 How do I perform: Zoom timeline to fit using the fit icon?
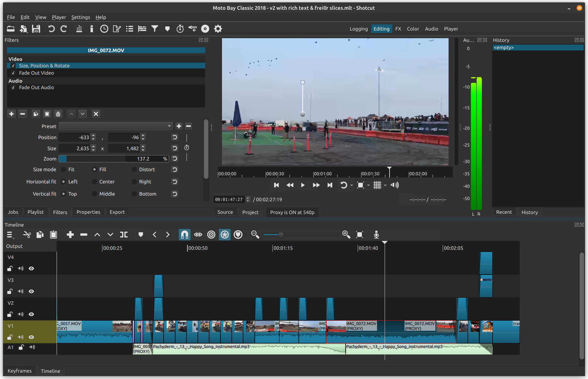pos(360,235)
